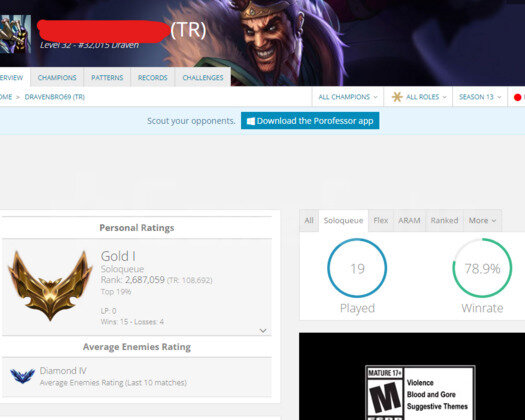Click the Diamond IV text
This screenshot has height=420, width=525.
[63, 371]
